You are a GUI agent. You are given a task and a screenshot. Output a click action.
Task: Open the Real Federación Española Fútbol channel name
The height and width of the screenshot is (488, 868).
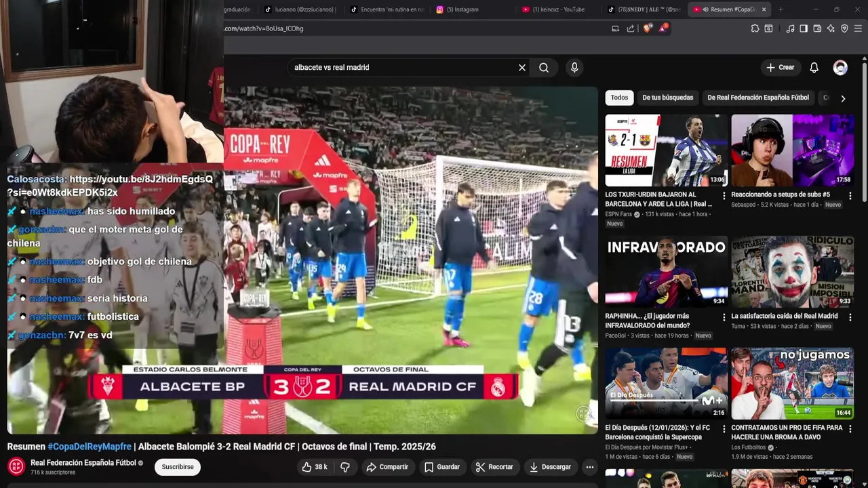point(83,463)
